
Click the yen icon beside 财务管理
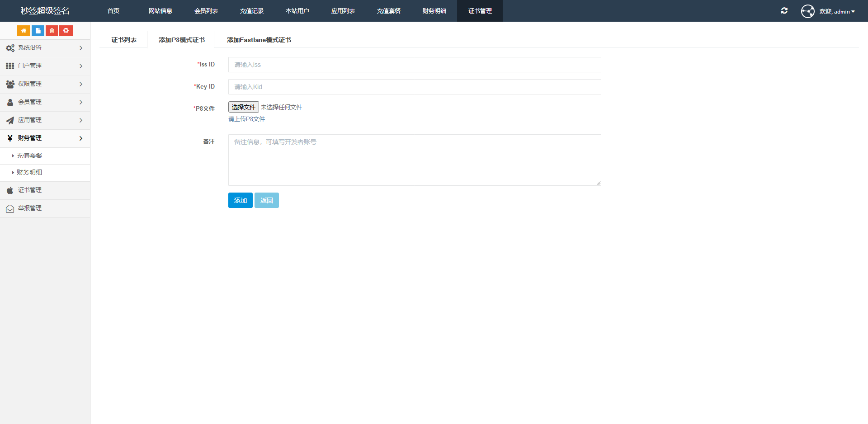click(10, 138)
